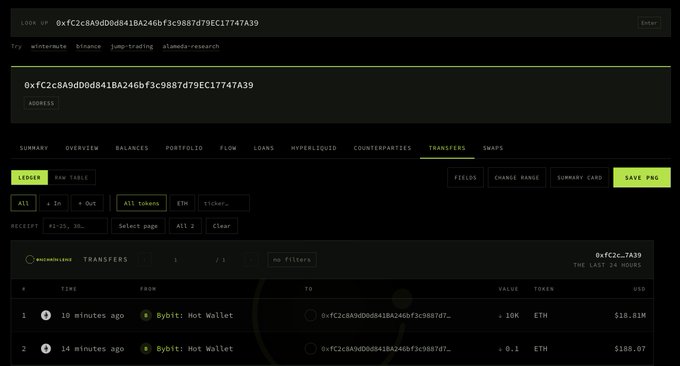
Task: Try the wintermute suggestion link
Action: (49, 46)
